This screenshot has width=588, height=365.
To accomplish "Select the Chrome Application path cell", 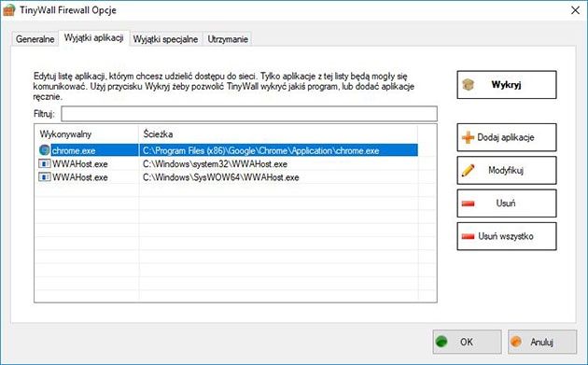I will point(261,150).
